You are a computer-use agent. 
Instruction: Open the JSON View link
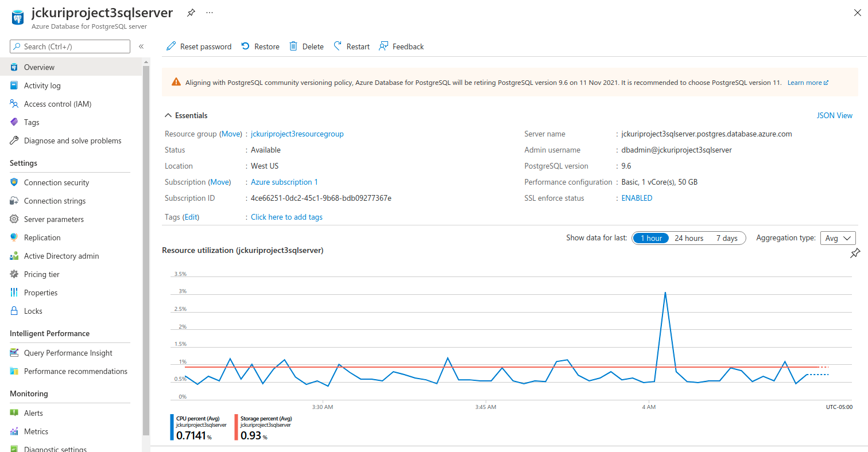click(835, 115)
